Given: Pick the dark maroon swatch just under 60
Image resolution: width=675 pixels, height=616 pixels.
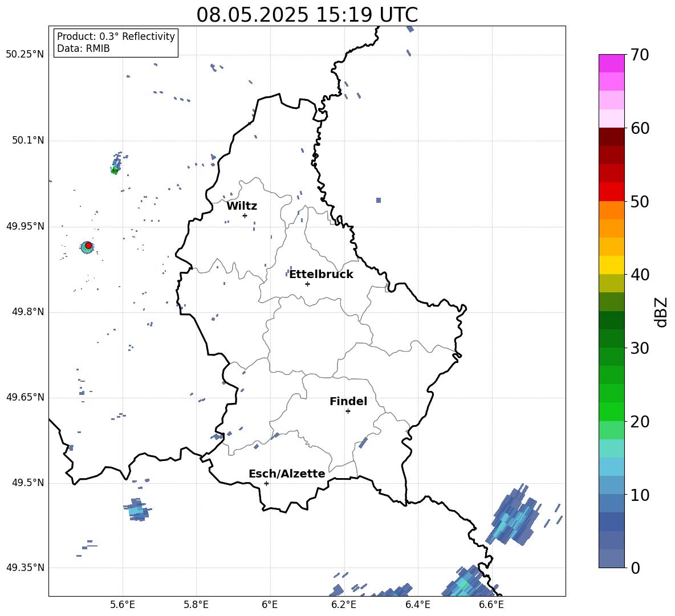Looking at the screenshot, I should pos(611,137).
